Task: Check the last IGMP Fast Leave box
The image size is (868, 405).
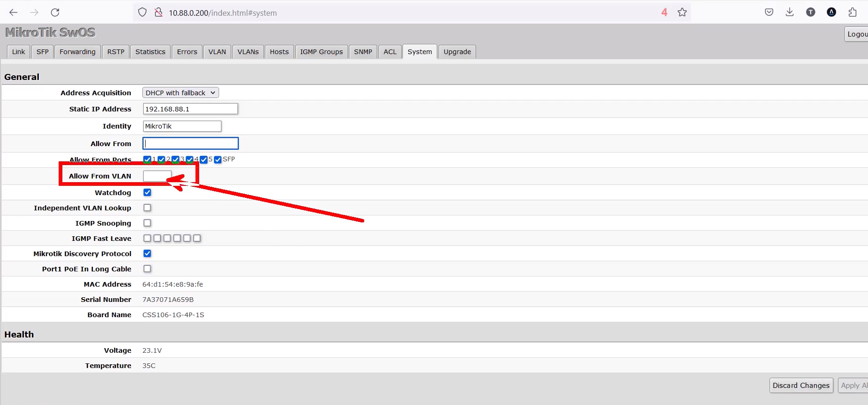Action: 197,238
